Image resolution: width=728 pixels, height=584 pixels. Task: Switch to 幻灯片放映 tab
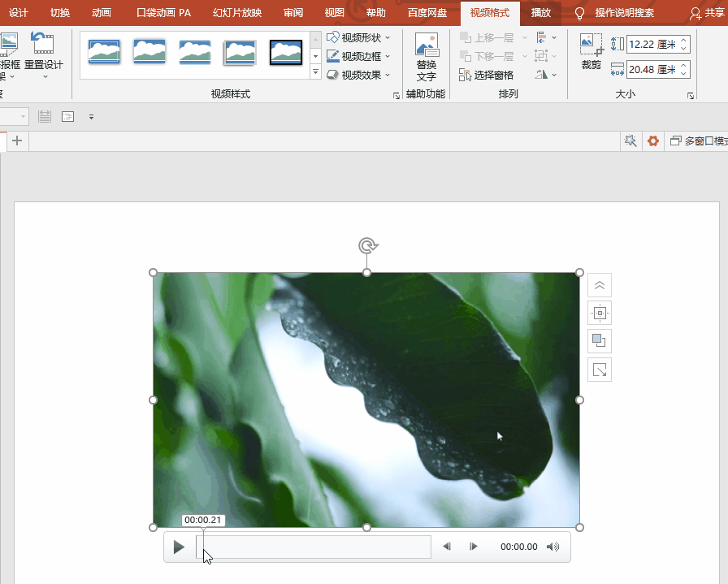237,12
